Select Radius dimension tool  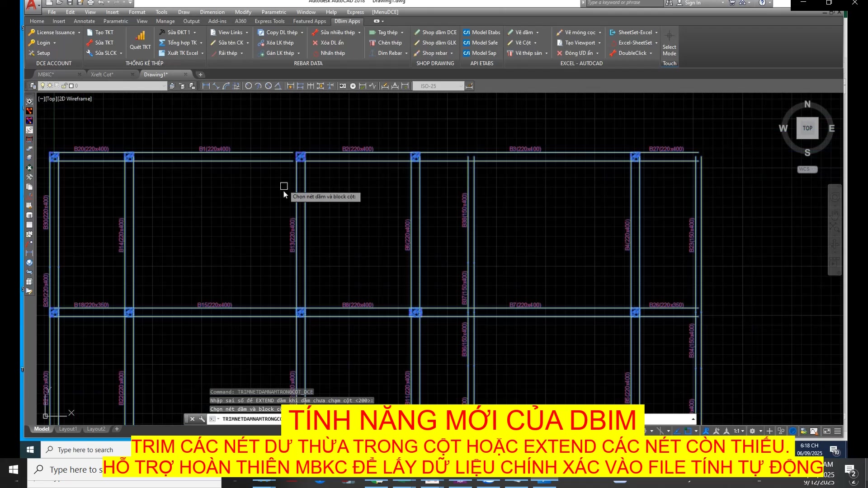248,86
